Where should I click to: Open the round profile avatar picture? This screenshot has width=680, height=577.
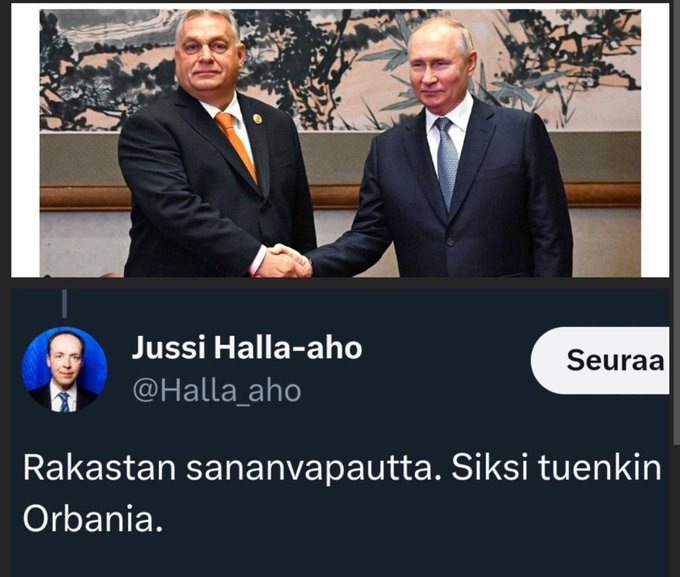(65, 369)
